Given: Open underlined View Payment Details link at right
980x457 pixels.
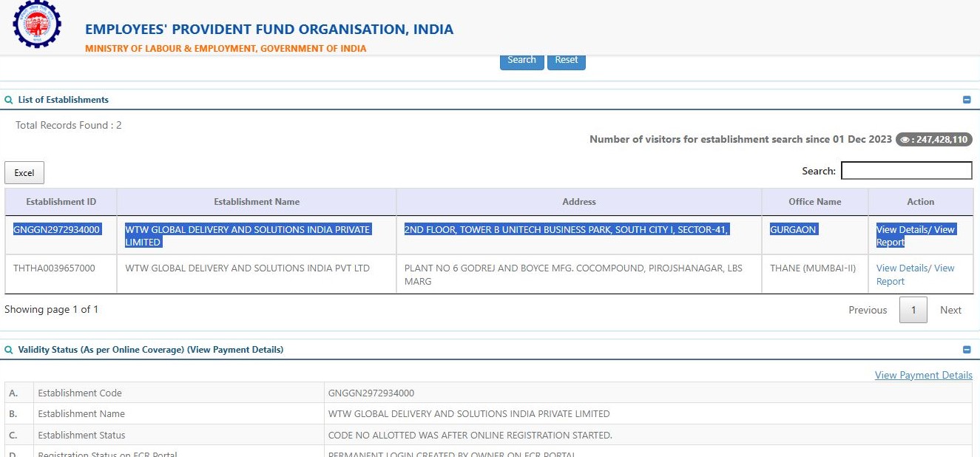Looking at the screenshot, I should (923, 375).
